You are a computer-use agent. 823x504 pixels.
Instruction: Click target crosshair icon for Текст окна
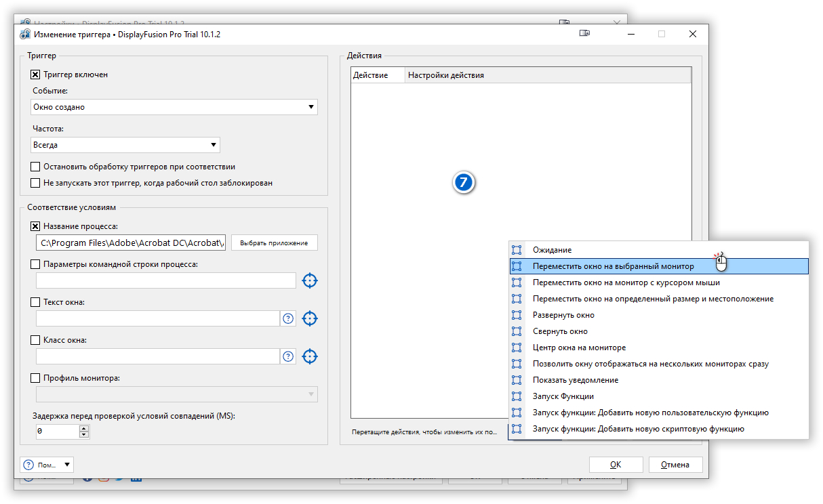tap(310, 318)
